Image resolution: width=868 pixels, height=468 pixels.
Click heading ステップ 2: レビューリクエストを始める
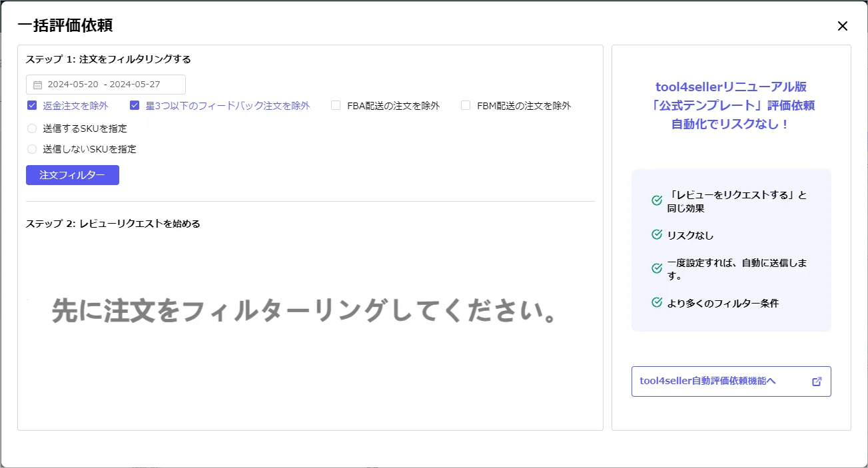point(113,224)
